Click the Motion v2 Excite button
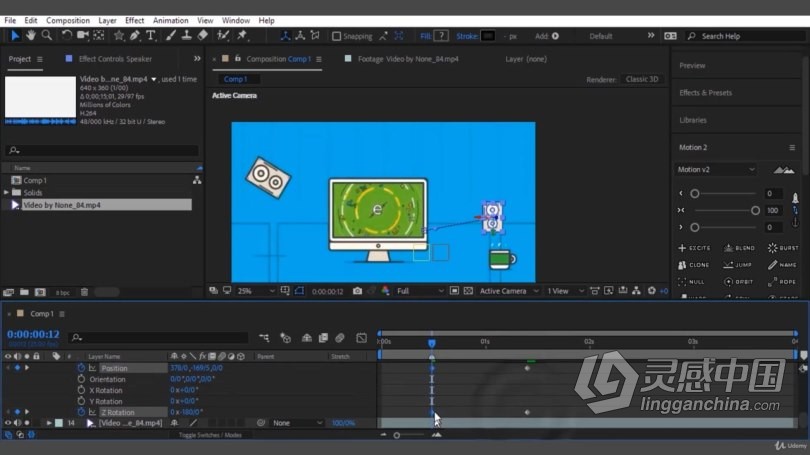 (694, 248)
